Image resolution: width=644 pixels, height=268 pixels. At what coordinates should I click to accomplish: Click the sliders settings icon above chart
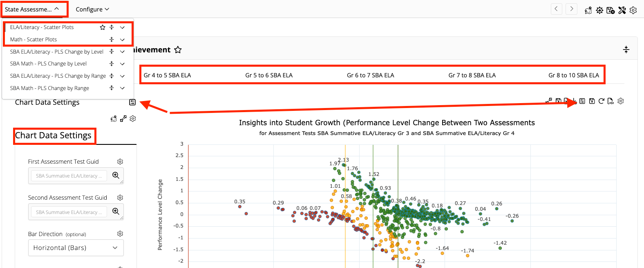[582, 101]
